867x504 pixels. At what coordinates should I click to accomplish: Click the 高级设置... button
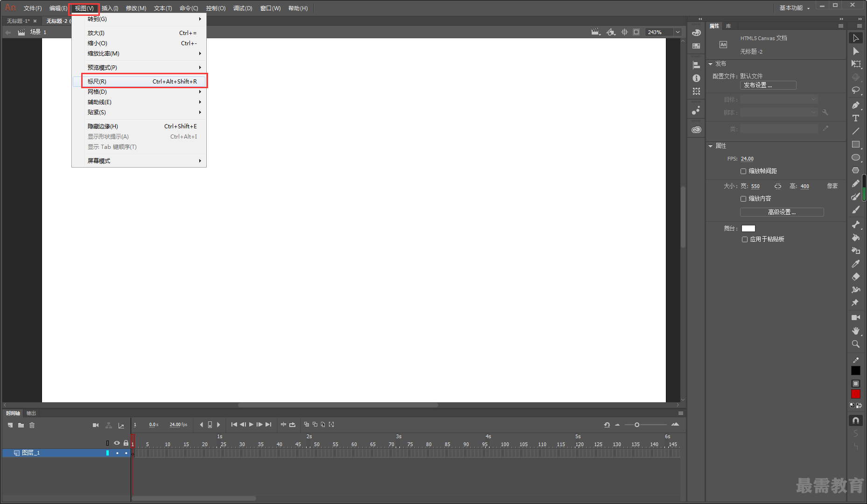tap(782, 212)
